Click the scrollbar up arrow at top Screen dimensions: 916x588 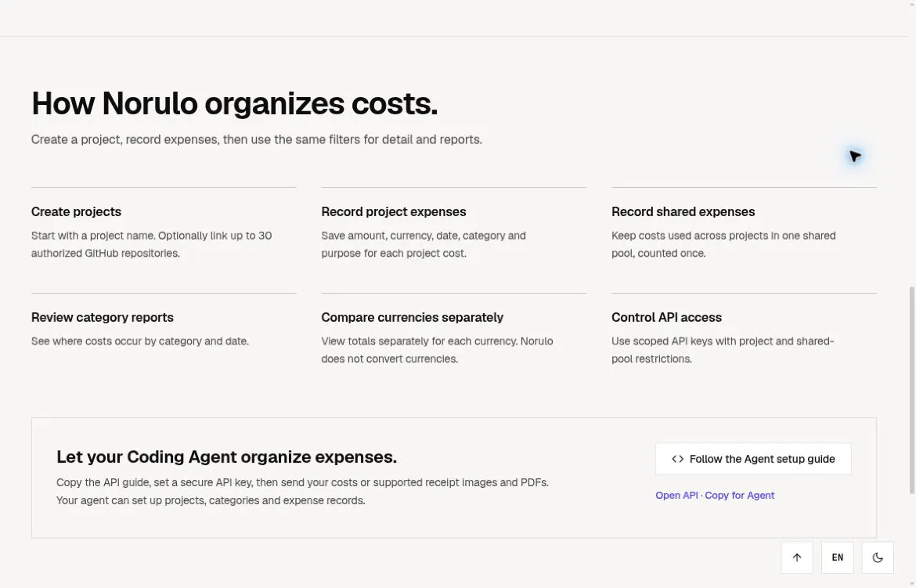pos(912,3)
